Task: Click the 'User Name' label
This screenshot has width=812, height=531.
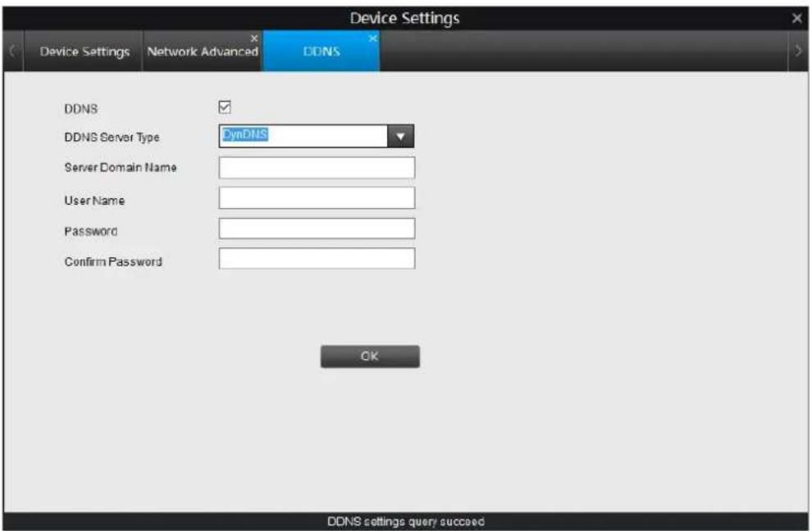Action: (94, 200)
